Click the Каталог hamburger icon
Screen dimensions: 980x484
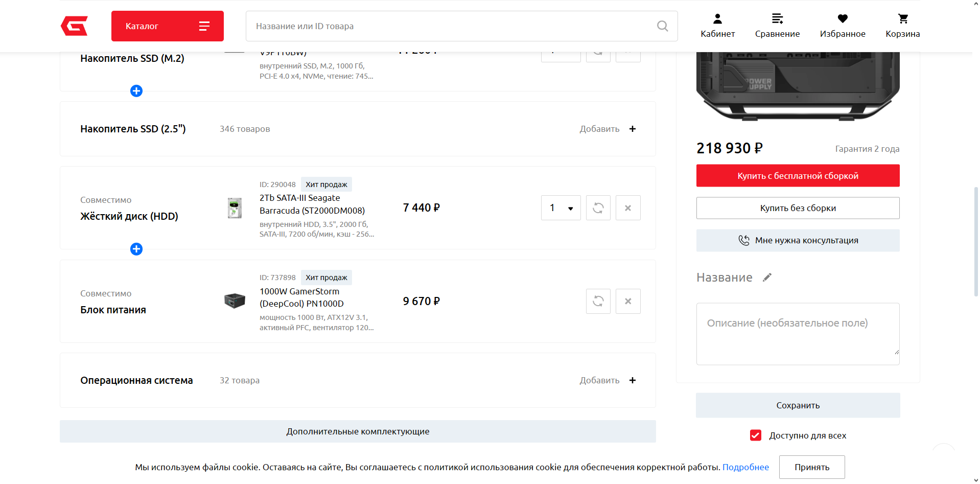[204, 26]
